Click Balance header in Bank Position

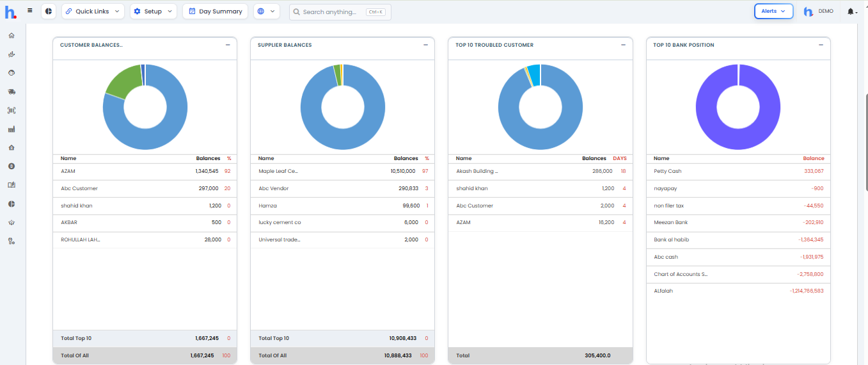pos(814,158)
